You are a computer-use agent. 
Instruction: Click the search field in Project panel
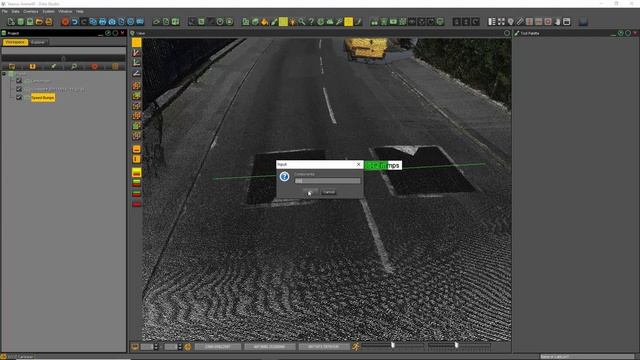pos(63,51)
